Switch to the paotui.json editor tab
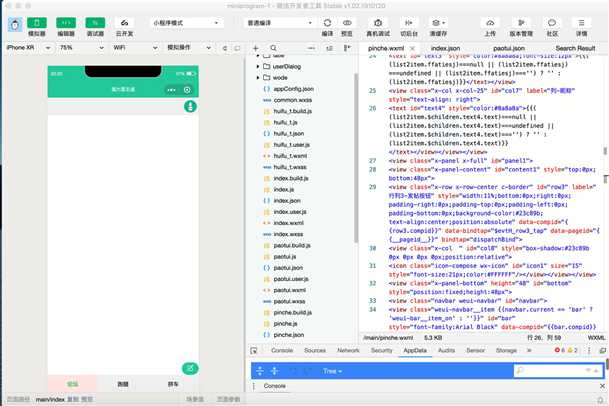 tap(509, 48)
